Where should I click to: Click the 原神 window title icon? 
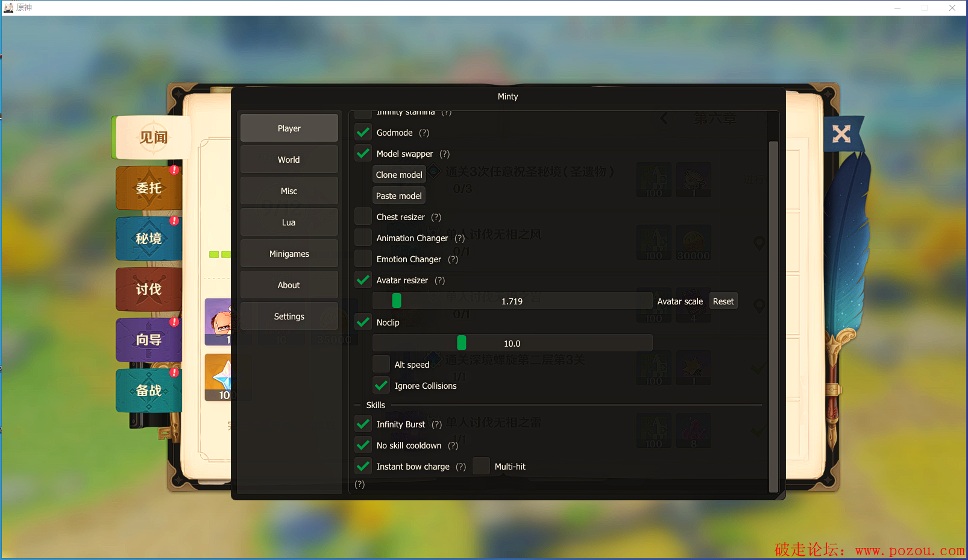click(8, 7)
